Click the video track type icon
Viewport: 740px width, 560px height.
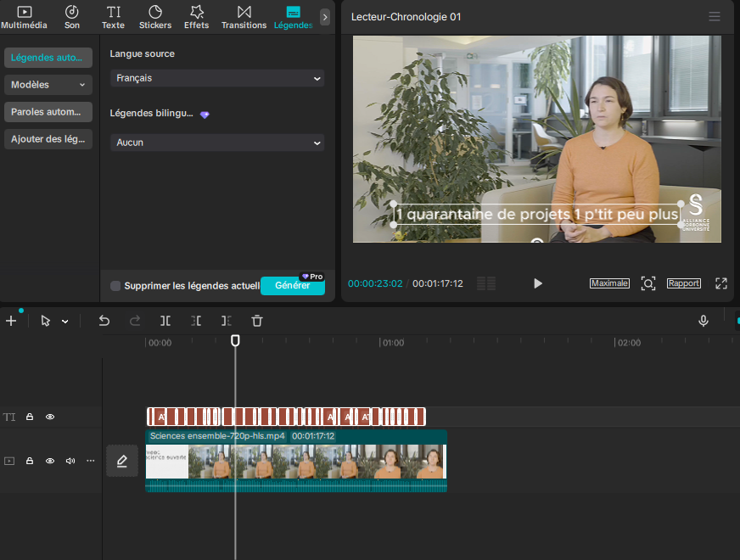9,461
